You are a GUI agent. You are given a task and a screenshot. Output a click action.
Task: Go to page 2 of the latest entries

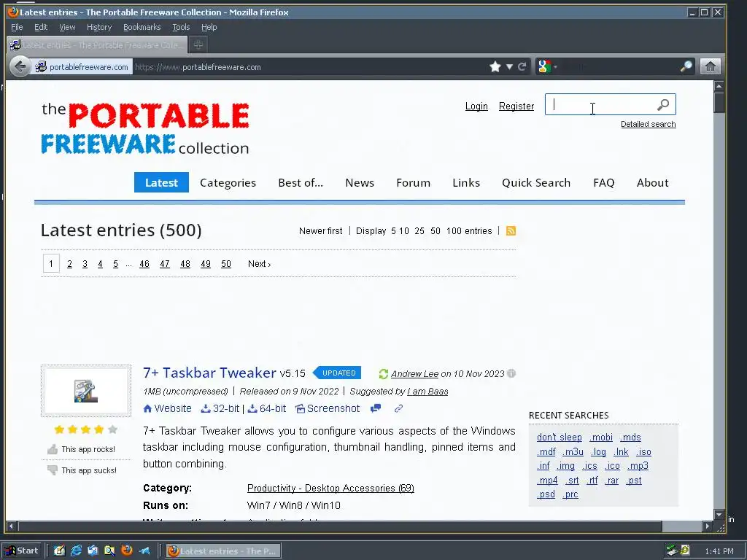(x=69, y=264)
